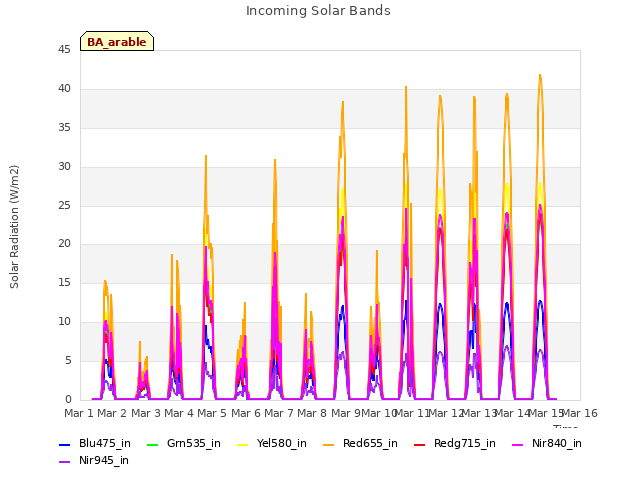Click the yellow Yel580_in legend swatch
The height and width of the screenshot is (480, 640).
242,444
